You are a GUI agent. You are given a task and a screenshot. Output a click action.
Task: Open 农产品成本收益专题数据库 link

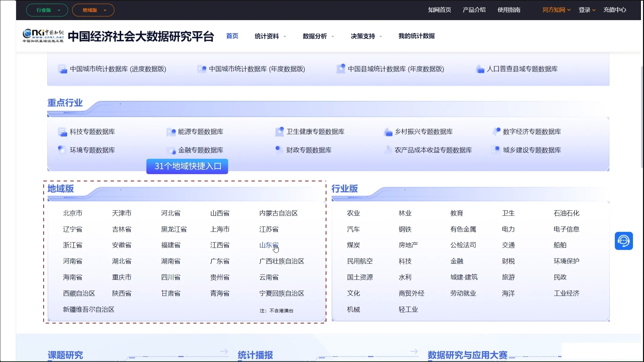tap(433, 150)
